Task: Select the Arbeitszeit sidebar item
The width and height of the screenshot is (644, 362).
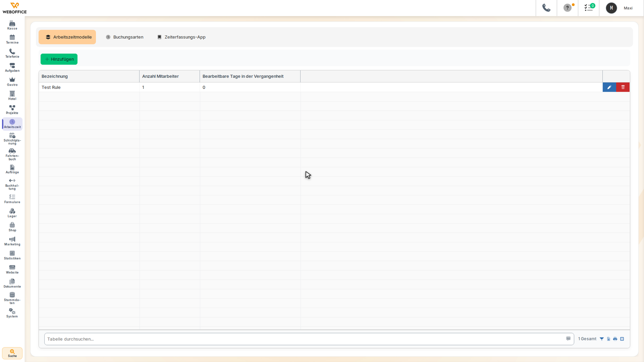Action: point(12,124)
